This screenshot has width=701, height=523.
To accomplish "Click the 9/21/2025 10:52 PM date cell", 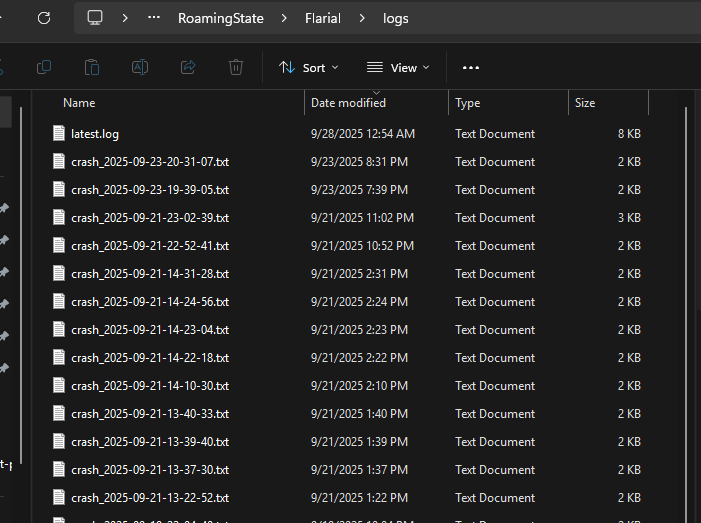I will pyautogui.click(x=363, y=246).
